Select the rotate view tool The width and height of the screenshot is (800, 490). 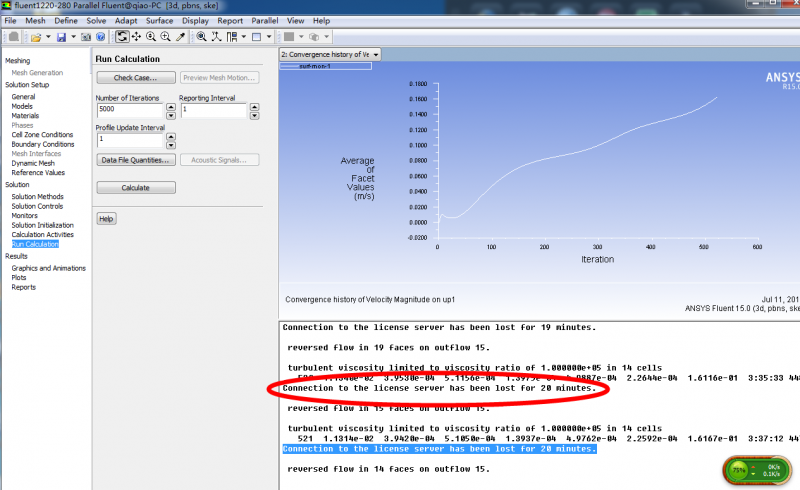(122, 37)
